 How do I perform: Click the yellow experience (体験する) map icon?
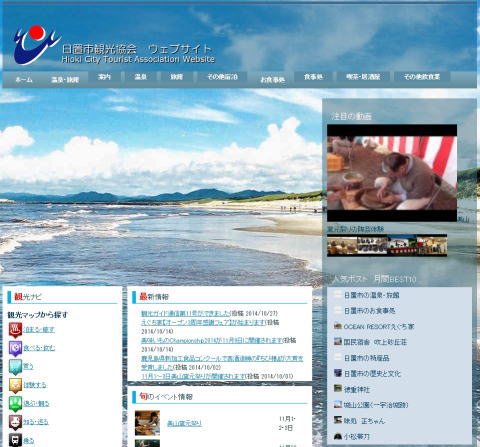(15, 385)
